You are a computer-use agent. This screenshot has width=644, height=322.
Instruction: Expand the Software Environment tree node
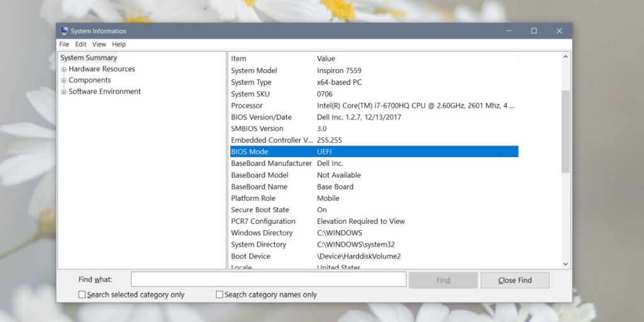[x=64, y=92]
